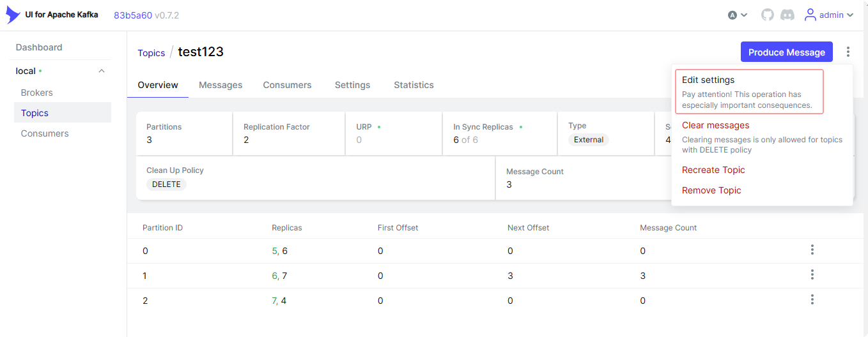Choose Remove Topic menu option
The height and width of the screenshot is (337, 868).
[x=711, y=190]
